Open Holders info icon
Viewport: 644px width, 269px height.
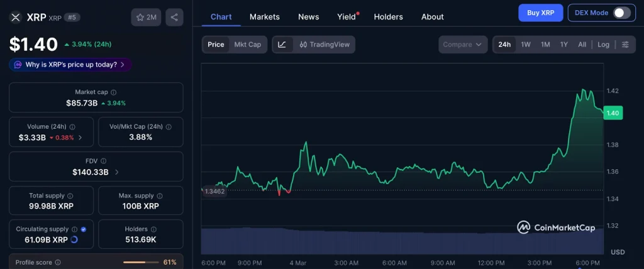(x=153, y=229)
